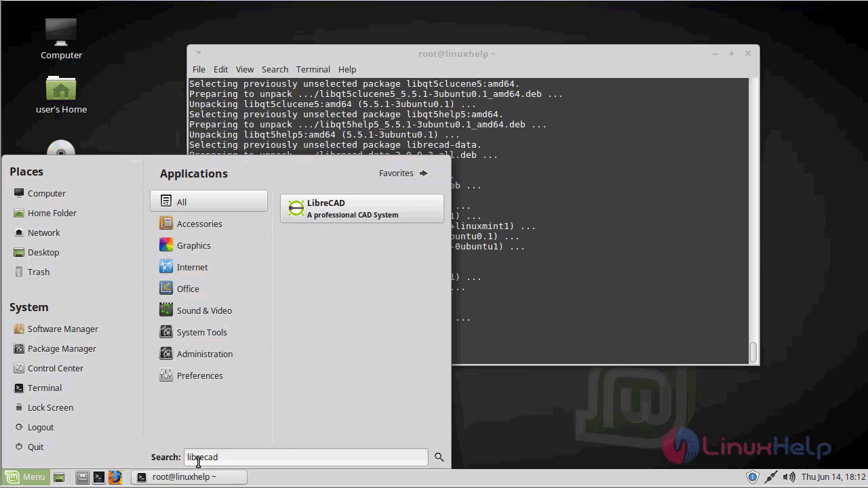Click the Mint Menu button
This screenshot has width=868, height=488.
coord(25,477)
